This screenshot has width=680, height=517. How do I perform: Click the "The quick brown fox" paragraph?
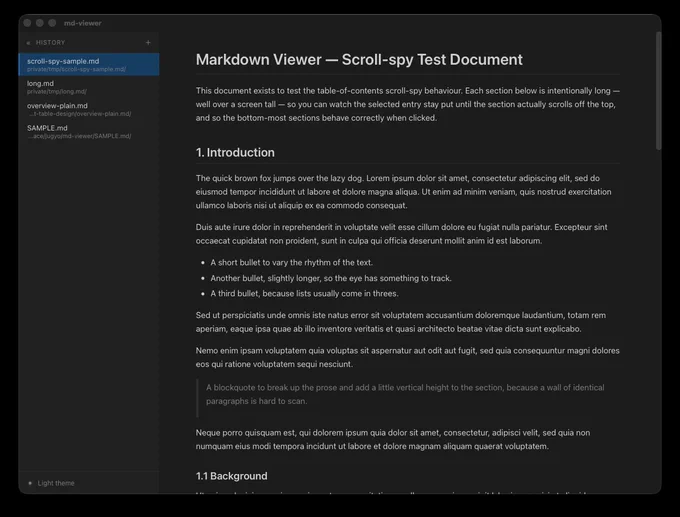point(403,192)
